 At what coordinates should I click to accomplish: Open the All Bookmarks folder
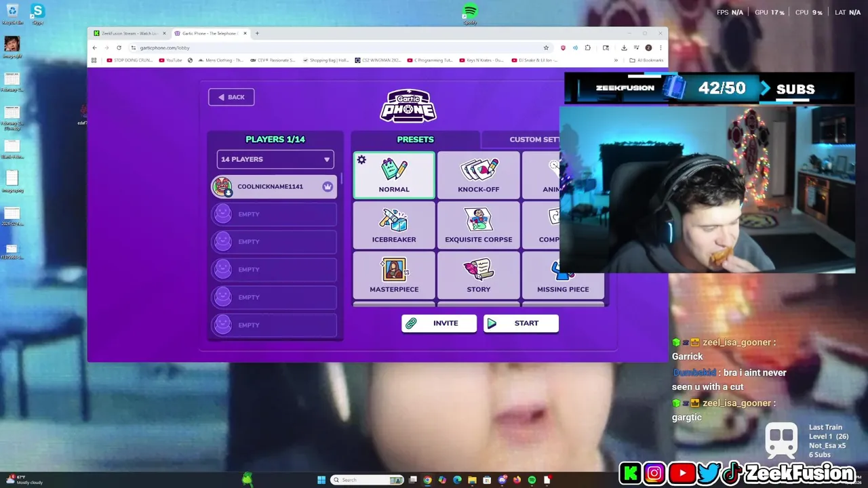pos(646,60)
